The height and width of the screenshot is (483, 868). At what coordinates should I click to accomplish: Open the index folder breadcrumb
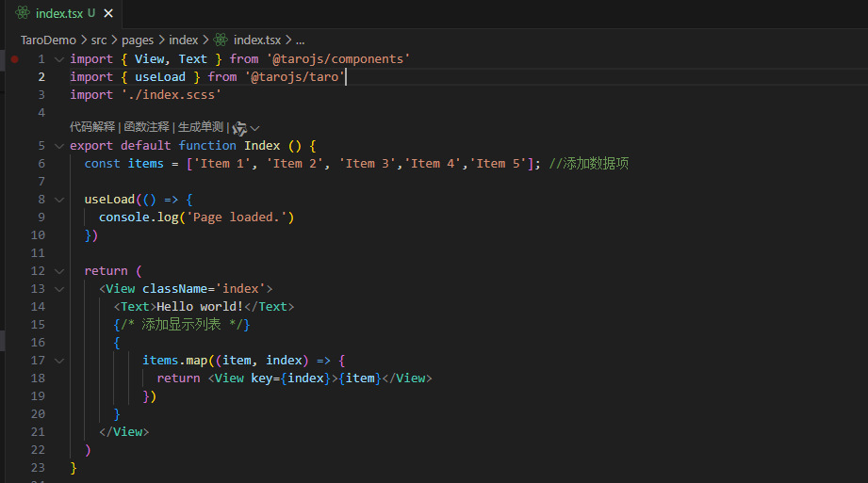183,40
